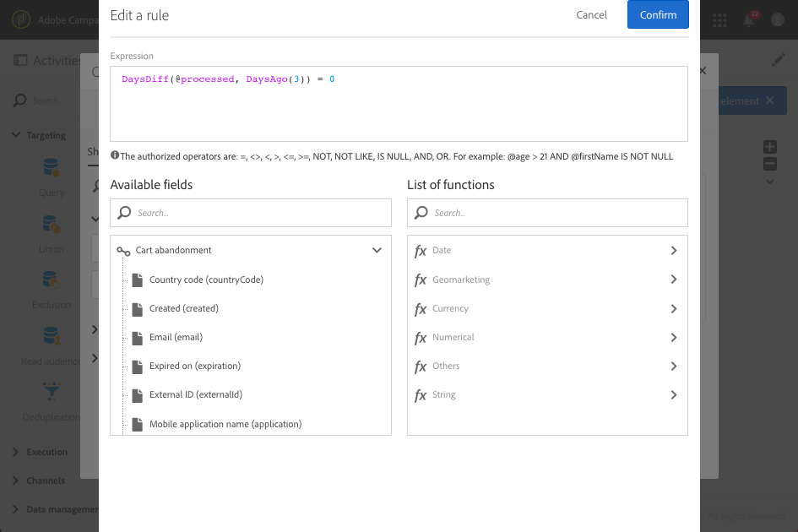Select the Email field file icon
The image size is (798, 532).
tap(138, 337)
